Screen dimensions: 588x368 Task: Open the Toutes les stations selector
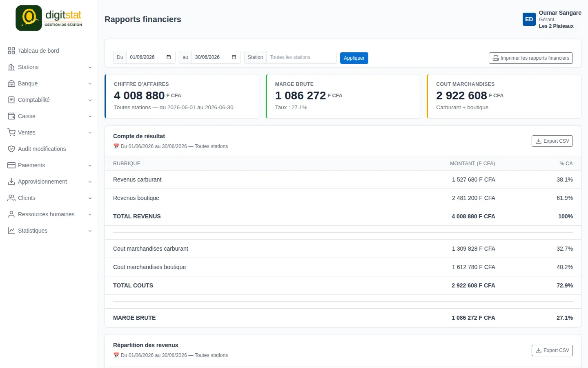click(301, 57)
